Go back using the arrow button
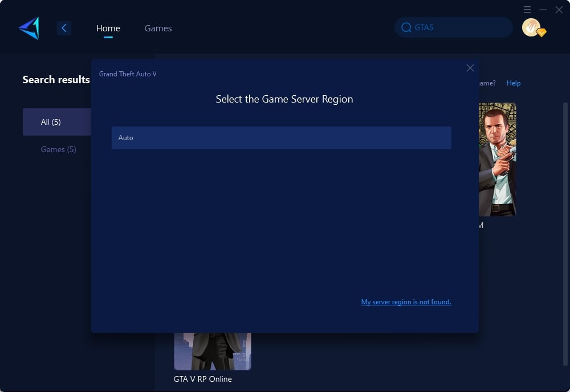The image size is (570, 392). (x=64, y=28)
